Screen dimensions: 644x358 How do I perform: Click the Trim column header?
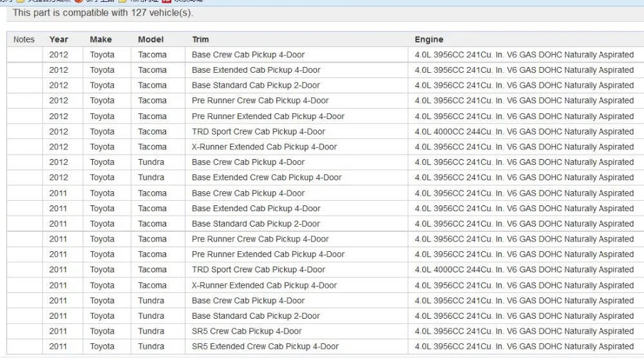(x=200, y=39)
